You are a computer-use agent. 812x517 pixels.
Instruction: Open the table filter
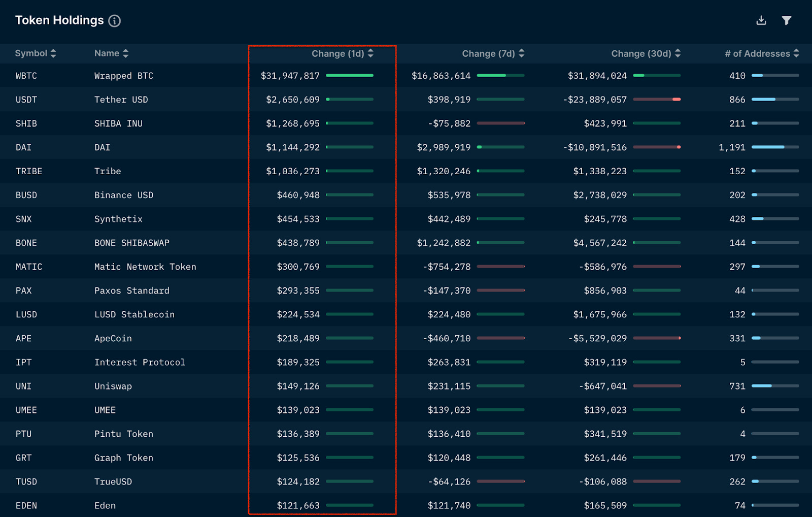pyautogui.click(x=787, y=20)
